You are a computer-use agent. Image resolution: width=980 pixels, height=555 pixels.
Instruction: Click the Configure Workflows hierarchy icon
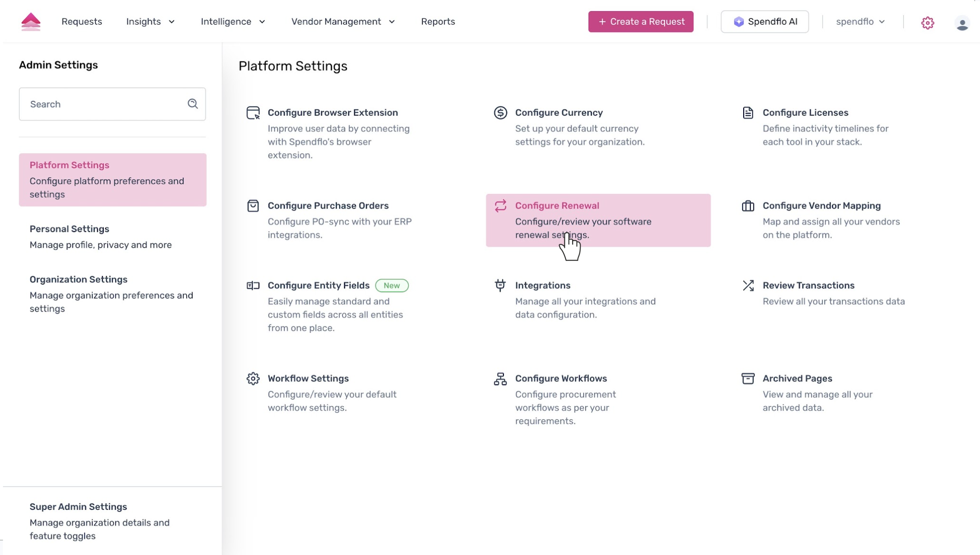click(x=500, y=379)
